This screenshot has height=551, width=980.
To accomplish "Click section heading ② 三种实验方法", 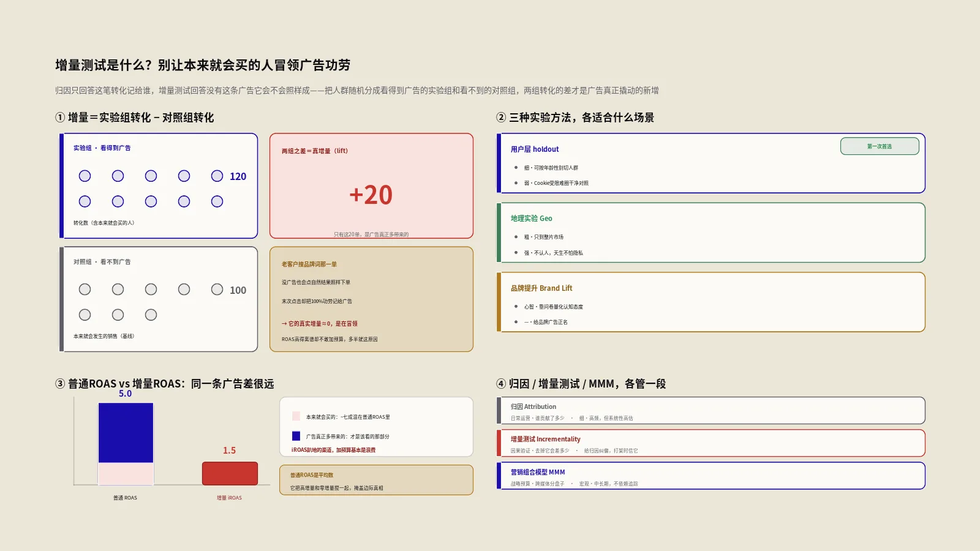I will 575,118.
